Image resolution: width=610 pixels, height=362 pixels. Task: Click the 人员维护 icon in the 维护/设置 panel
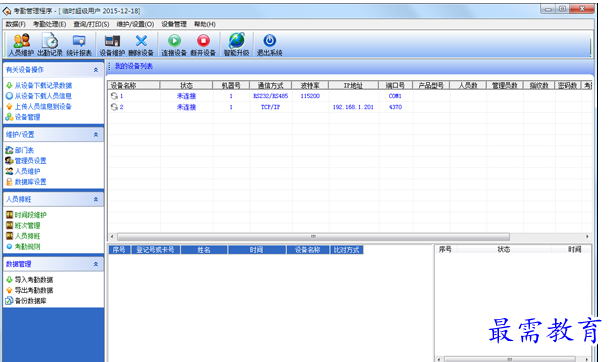click(x=9, y=171)
